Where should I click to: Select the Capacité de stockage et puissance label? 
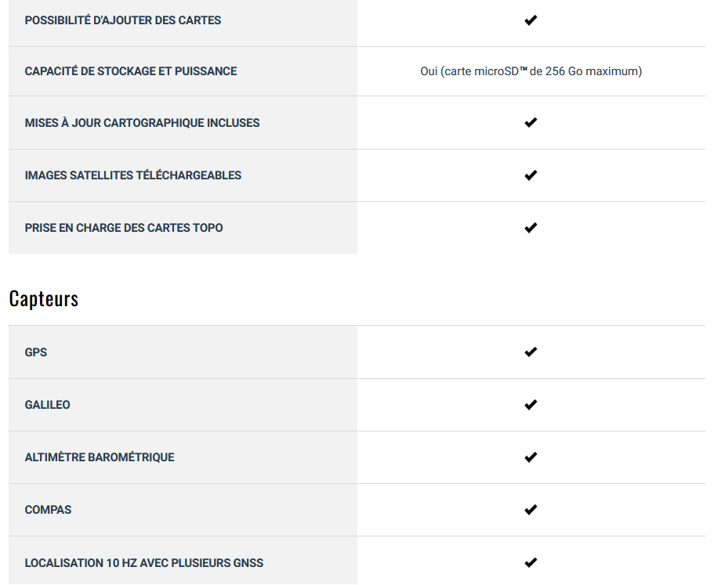131,71
